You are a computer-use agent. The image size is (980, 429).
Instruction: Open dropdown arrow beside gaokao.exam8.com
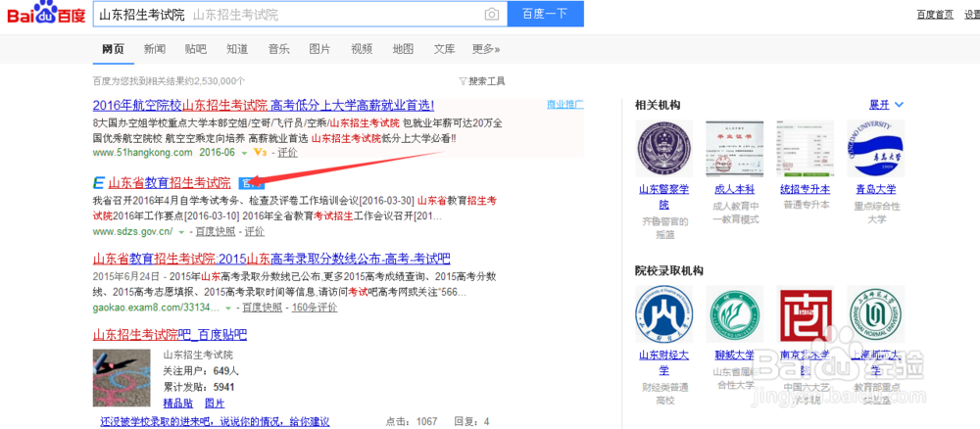click(228, 308)
